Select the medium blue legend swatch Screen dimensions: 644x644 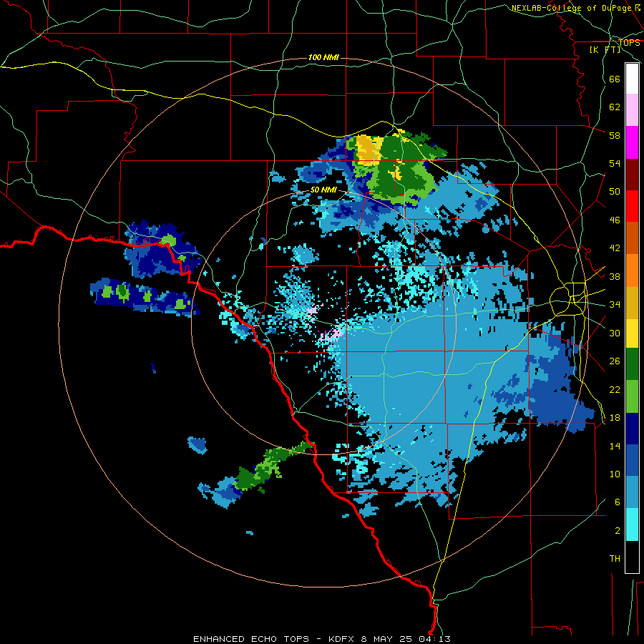point(632,460)
